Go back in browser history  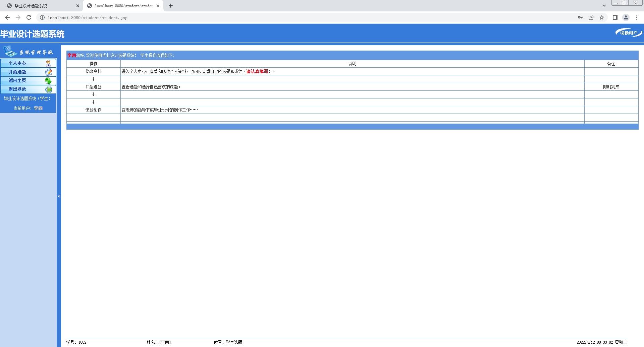pyautogui.click(x=7, y=17)
